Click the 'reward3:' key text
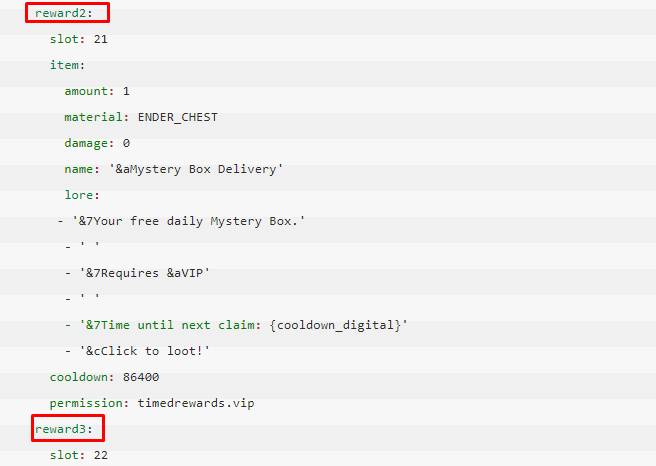This screenshot has width=656, height=466. [64, 429]
